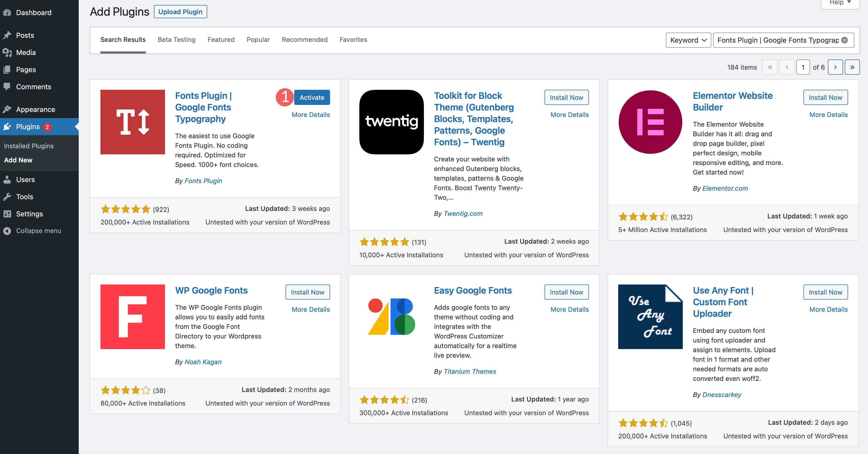This screenshot has height=454, width=868.
Task: Switch to the Featured tab
Action: click(x=221, y=39)
